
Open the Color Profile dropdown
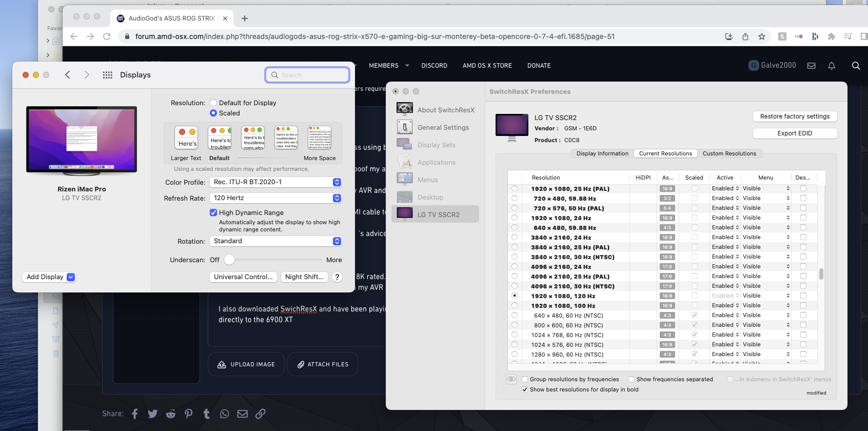pyautogui.click(x=276, y=182)
